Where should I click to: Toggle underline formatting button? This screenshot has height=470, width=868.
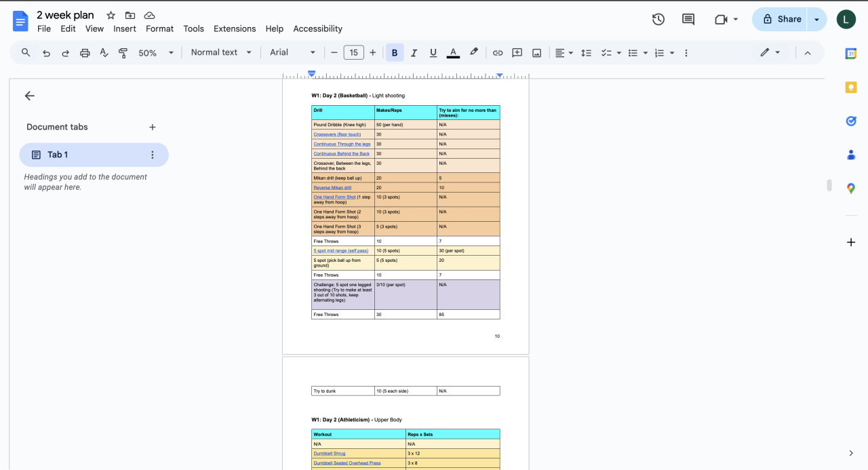click(433, 53)
